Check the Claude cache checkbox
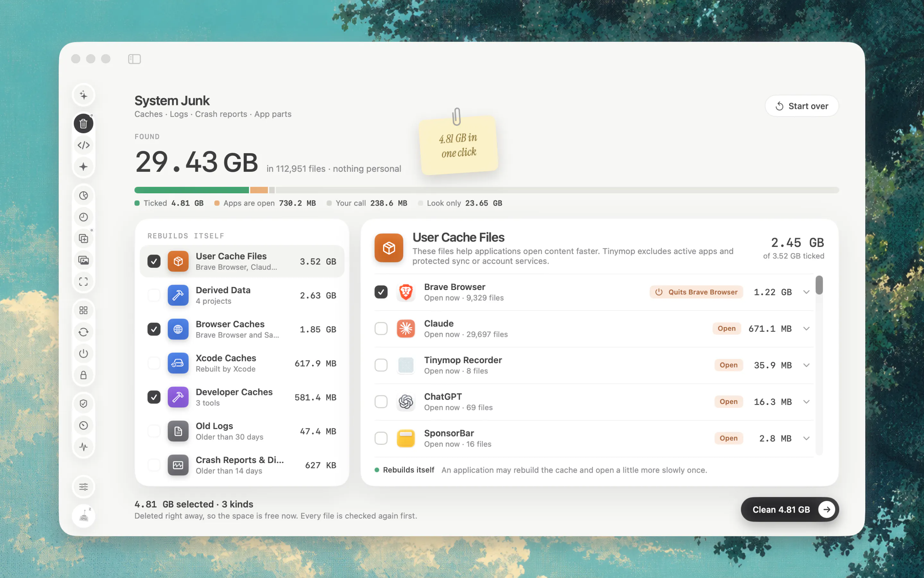Image resolution: width=924 pixels, height=578 pixels. click(381, 329)
